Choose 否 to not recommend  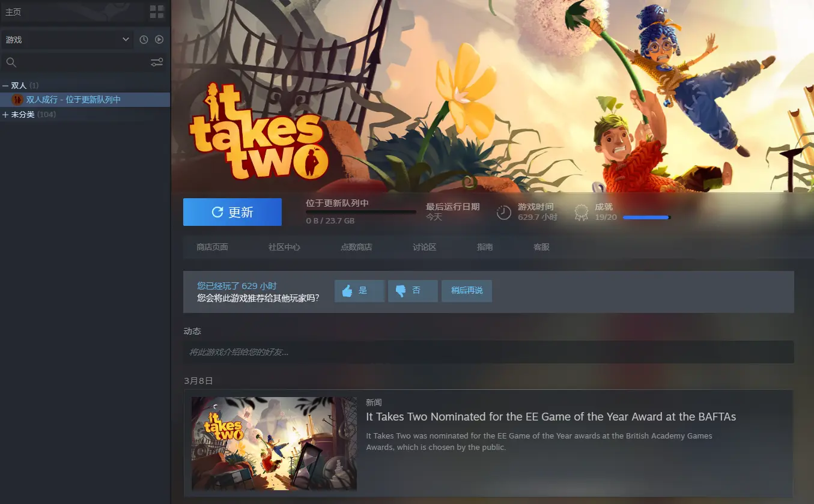click(x=413, y=291)
